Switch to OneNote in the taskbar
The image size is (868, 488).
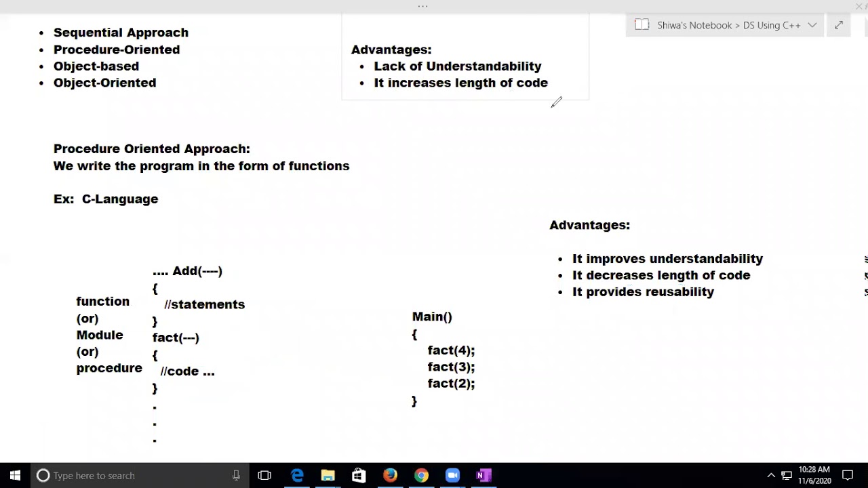pyautogui.click(x=484, y=475)
